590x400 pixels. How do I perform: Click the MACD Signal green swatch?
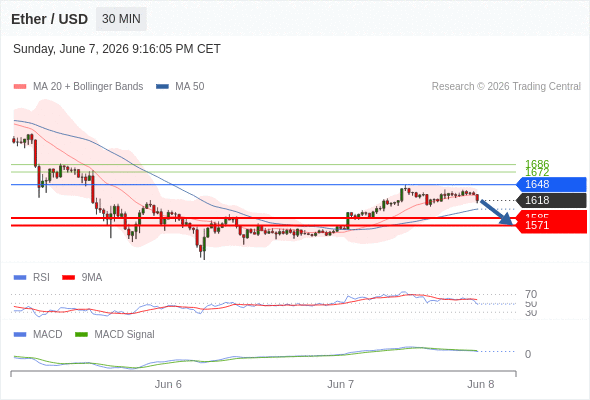click(81, 335)
